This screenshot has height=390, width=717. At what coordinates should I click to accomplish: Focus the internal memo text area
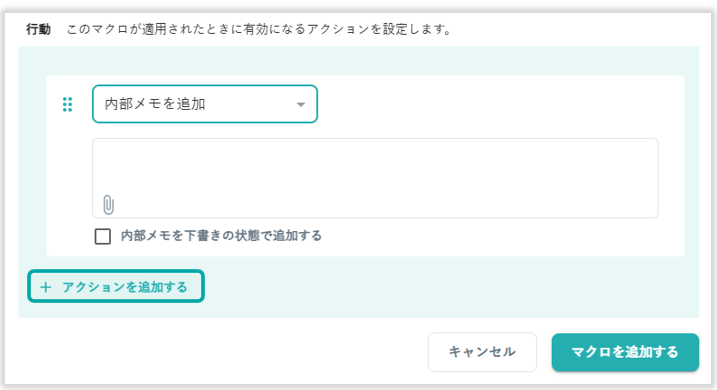tap(375, 178)
